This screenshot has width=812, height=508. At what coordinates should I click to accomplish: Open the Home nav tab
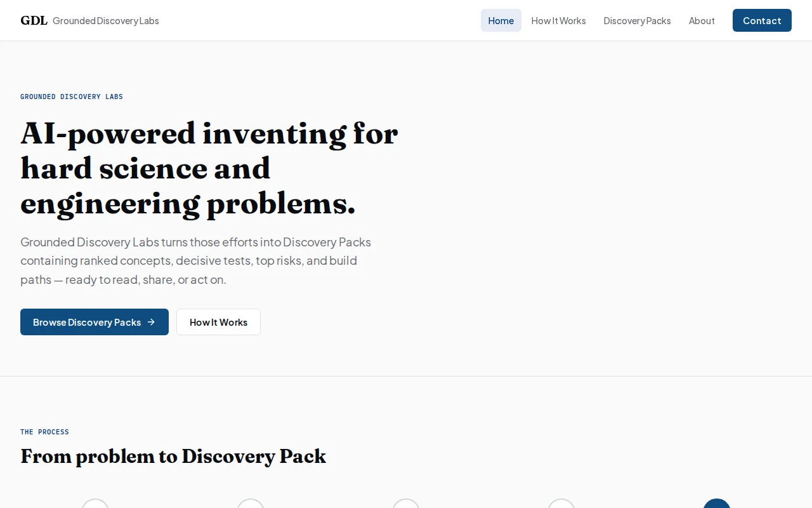pyautogui.click(x=501, y=20)
